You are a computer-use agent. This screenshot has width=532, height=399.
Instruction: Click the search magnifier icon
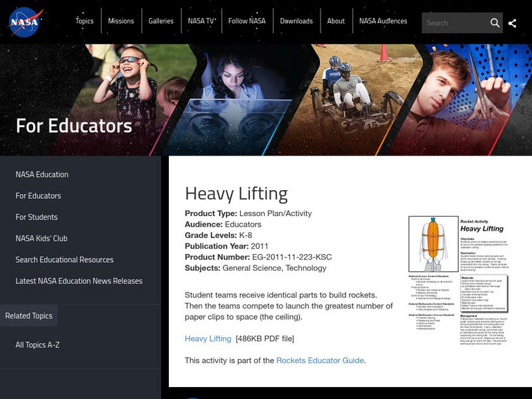(495, 23)
